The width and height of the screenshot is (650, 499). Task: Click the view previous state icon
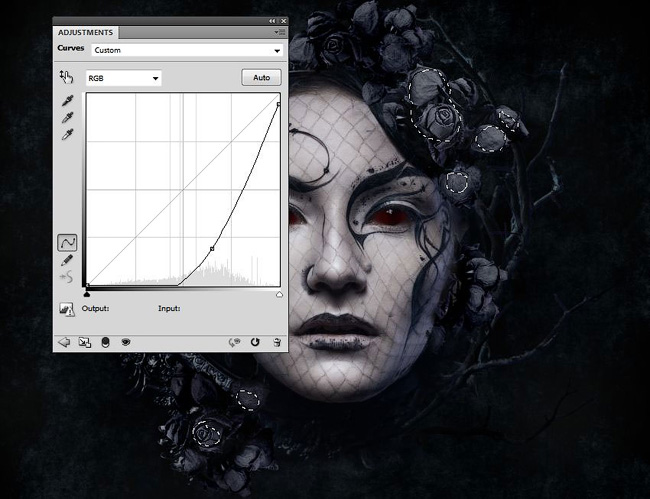(234, 342)
